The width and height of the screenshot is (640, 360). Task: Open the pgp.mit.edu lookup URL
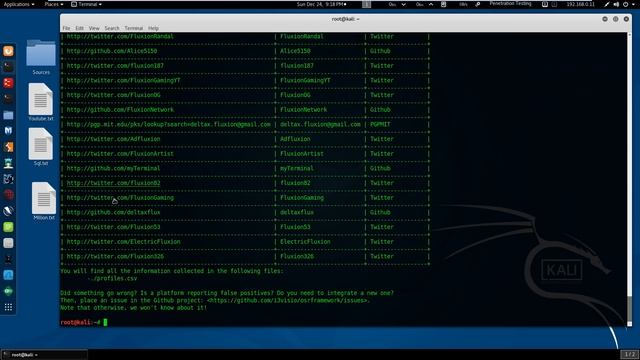pyautogui.click(x=168, y=124)
